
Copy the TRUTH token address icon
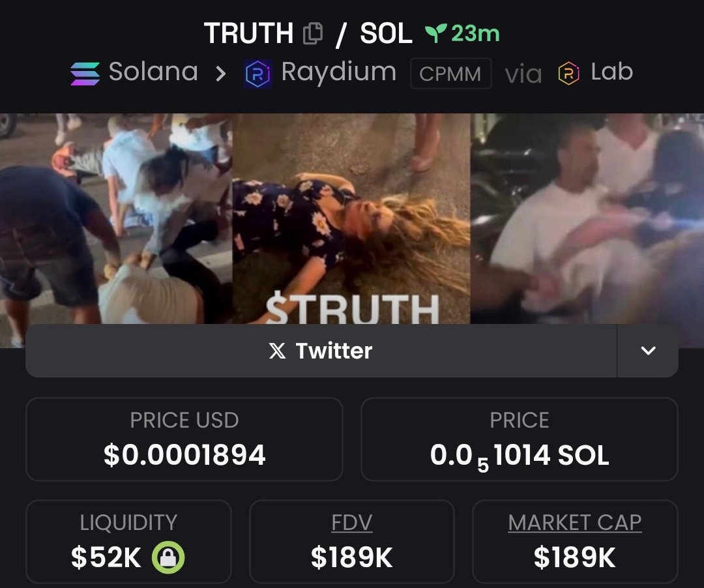(313, 34)
